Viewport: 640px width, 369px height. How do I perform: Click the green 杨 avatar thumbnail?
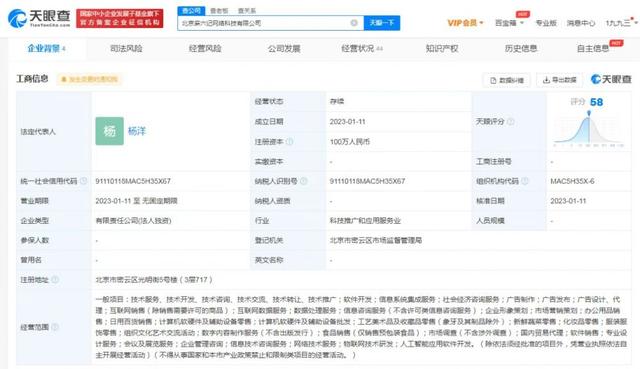click(109, 131)
